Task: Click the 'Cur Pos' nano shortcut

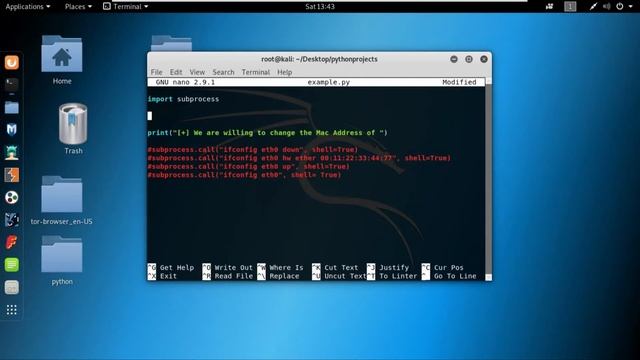Action: pyautogui.click(x=443, y=268)
